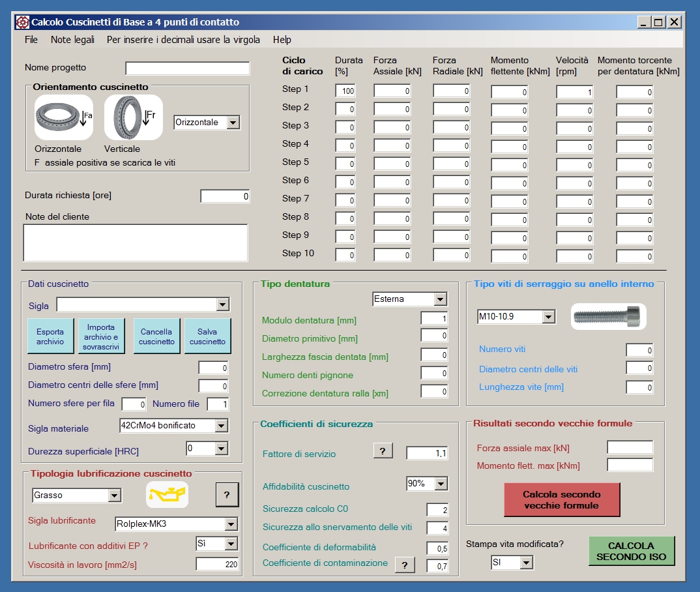The height and width of the screenshot is (592, 700).
Task: Click Step 1 Durata percent field
Action: pyautogui.click(x=345, y=91)
